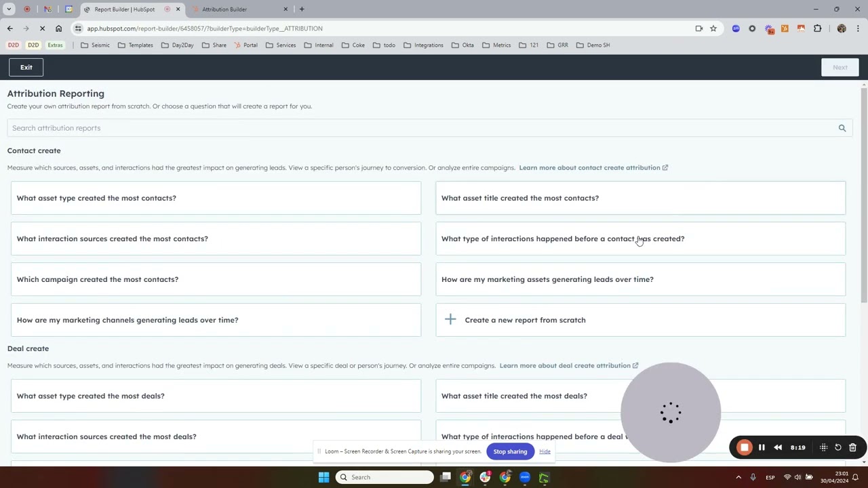This screenshot has width=868, height=488.
Task: Click the Next button
Action: (x=840, y=67)
